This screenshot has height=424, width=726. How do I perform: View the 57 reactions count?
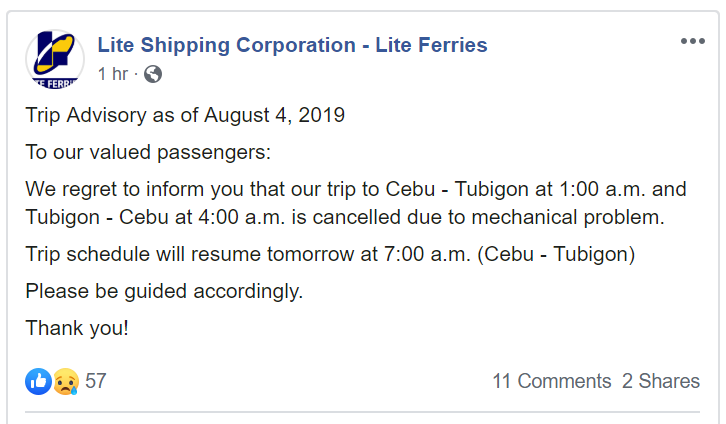[x=96, y=381]
